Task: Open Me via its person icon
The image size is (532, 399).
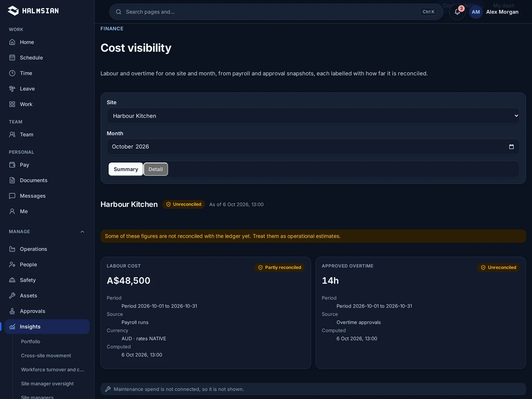Action: pos(12,211)
